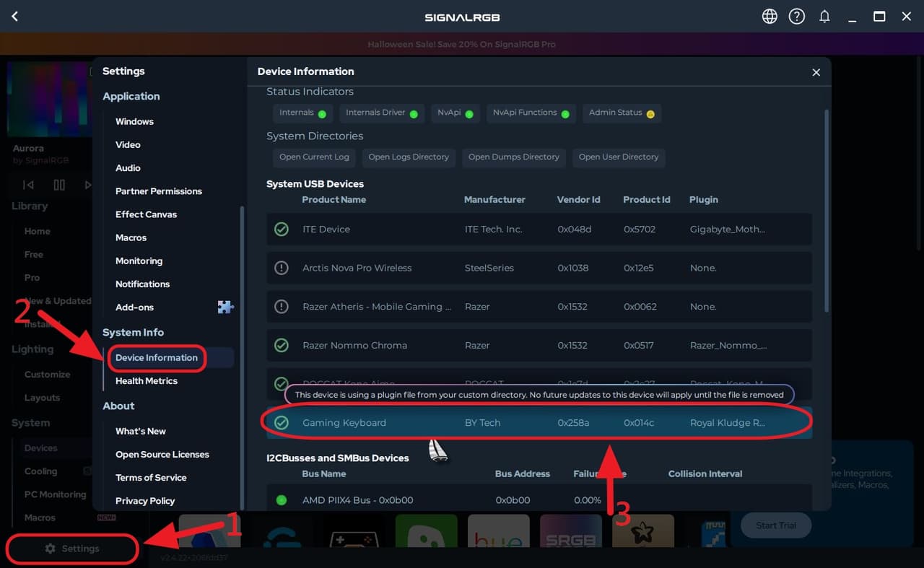Viewport: 924px width, 568px height.
Task: Click green check icon for Gaming Keyboard
Action: [x=282, y=423]
